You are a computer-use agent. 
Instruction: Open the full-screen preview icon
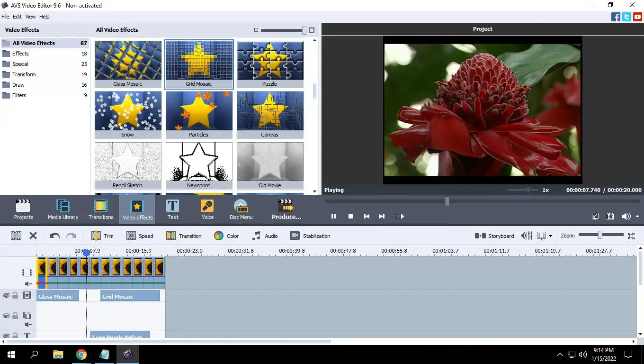(x=595, y=216)
